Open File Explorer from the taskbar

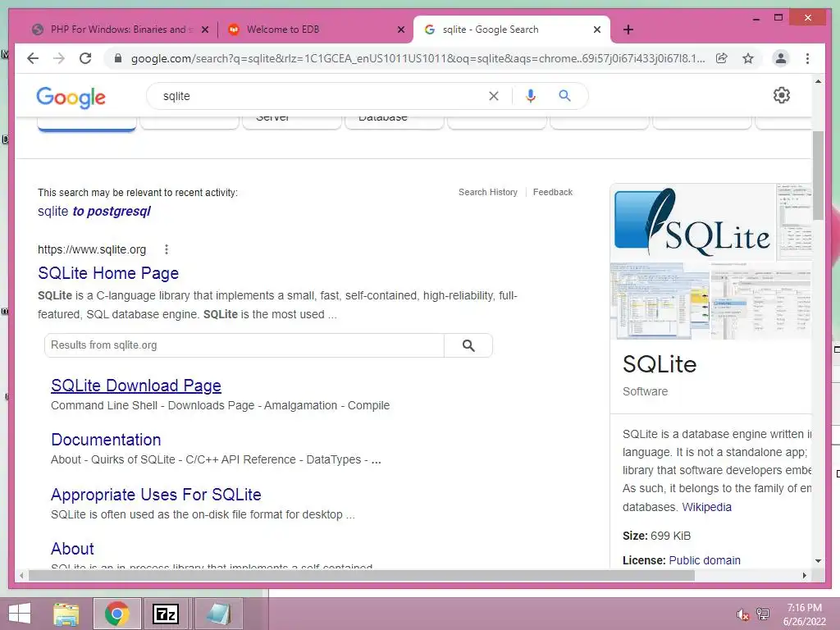tap(66, 614)
